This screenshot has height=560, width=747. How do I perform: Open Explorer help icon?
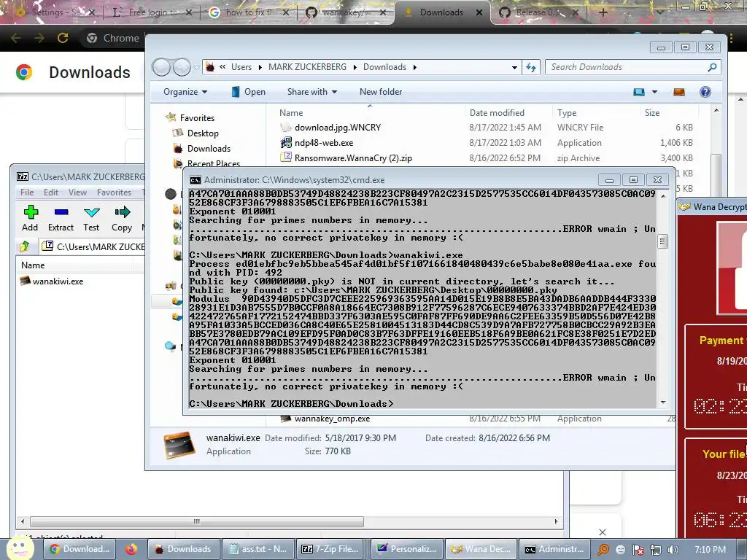click(705, 92)
